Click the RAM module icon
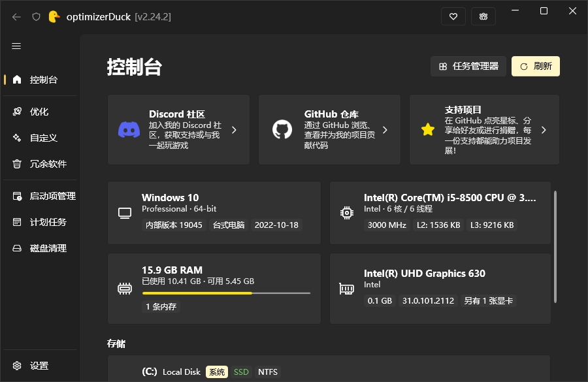Screen dimensions: 588x382 (x=125, y=289)
